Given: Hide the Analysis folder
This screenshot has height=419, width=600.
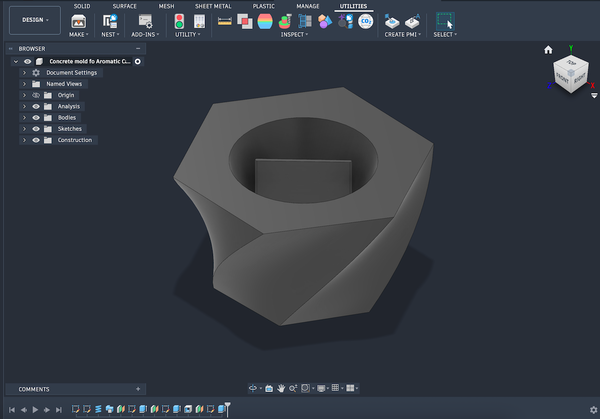Looking at the screenshot, I should (x=36, y=106).
